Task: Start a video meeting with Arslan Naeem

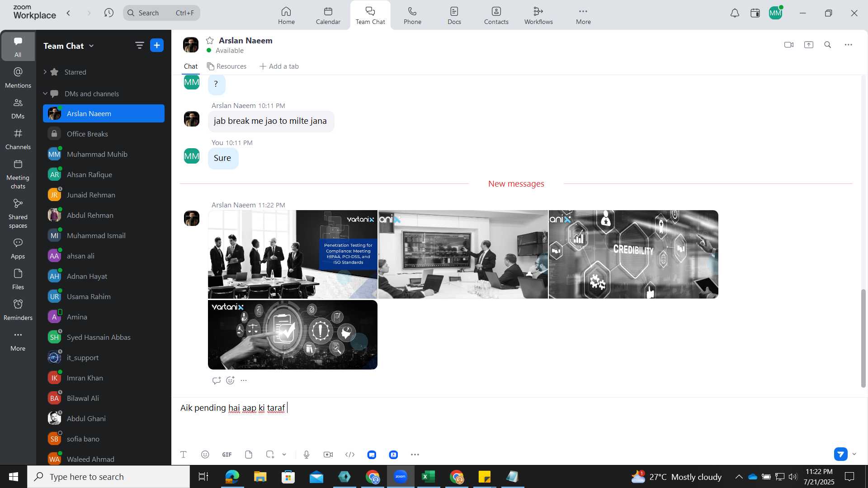Action: [x=789, y=45]
